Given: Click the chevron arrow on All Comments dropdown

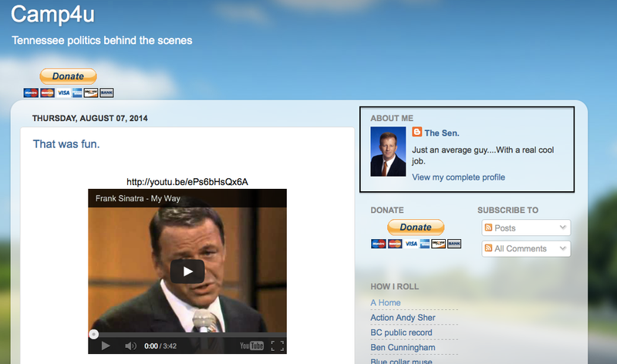Looking at the screenshot, I should coord(563,248).
